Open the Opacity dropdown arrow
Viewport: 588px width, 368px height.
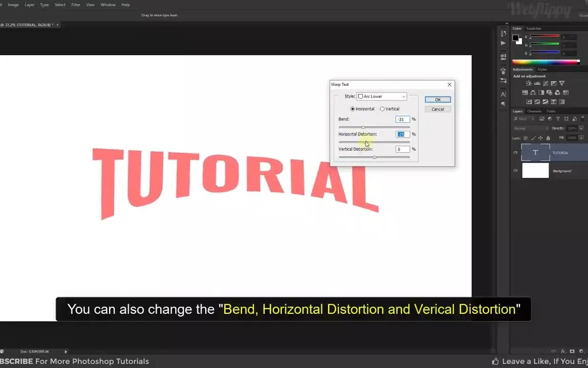[581, 128]
